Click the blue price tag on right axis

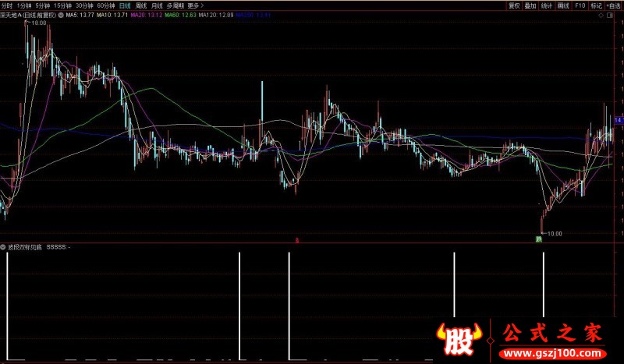click(619, 121)
